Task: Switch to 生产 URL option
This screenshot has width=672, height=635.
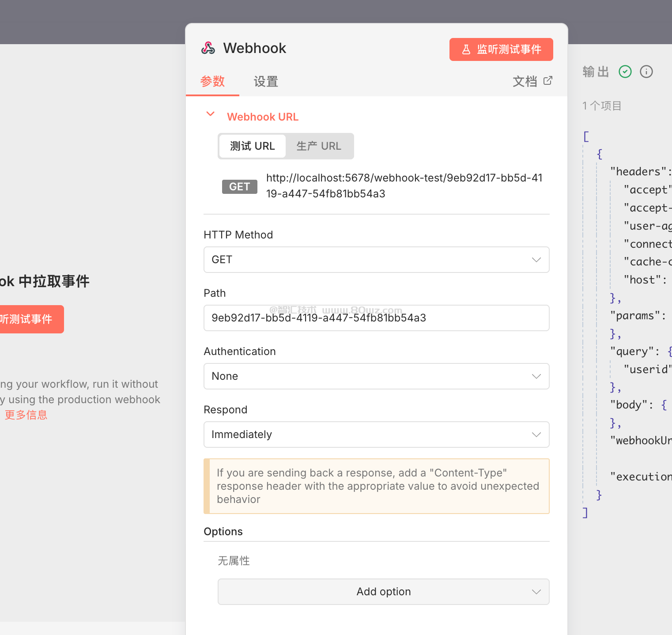Action: pos(319,146)
